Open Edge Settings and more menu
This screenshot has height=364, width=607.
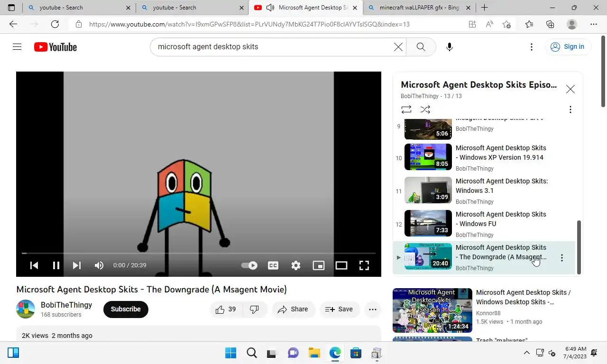coord(594,24)
